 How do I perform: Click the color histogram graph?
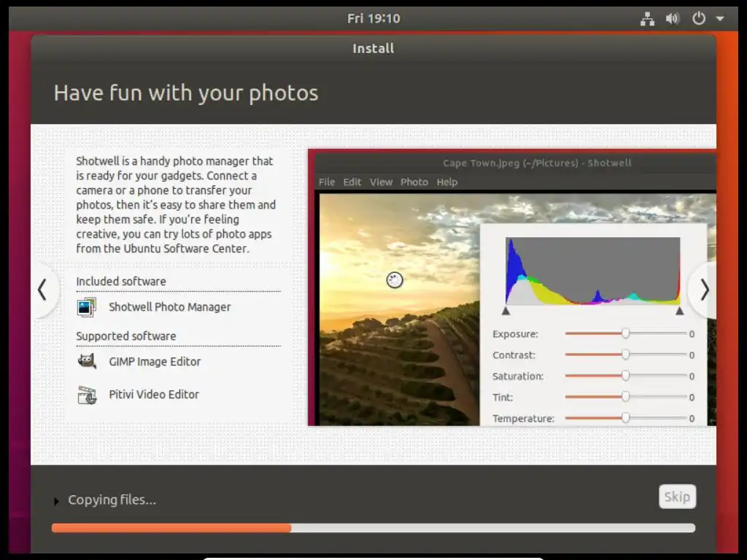click(x=592, y=271)
